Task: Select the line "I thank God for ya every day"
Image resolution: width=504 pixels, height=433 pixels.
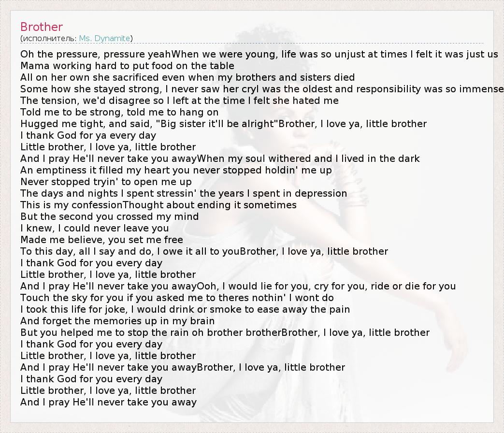Action: click(x=88, y=135)
